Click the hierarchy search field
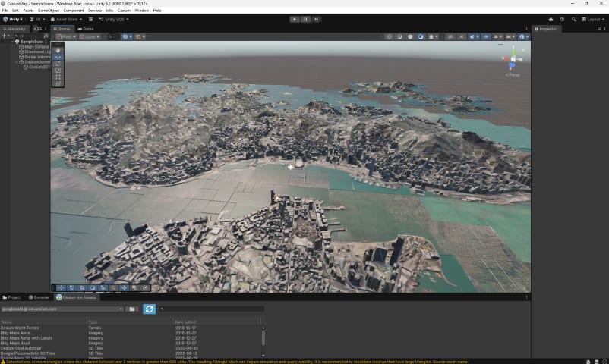The width and height of the screenshot is (609, 364). pos(29,36)
